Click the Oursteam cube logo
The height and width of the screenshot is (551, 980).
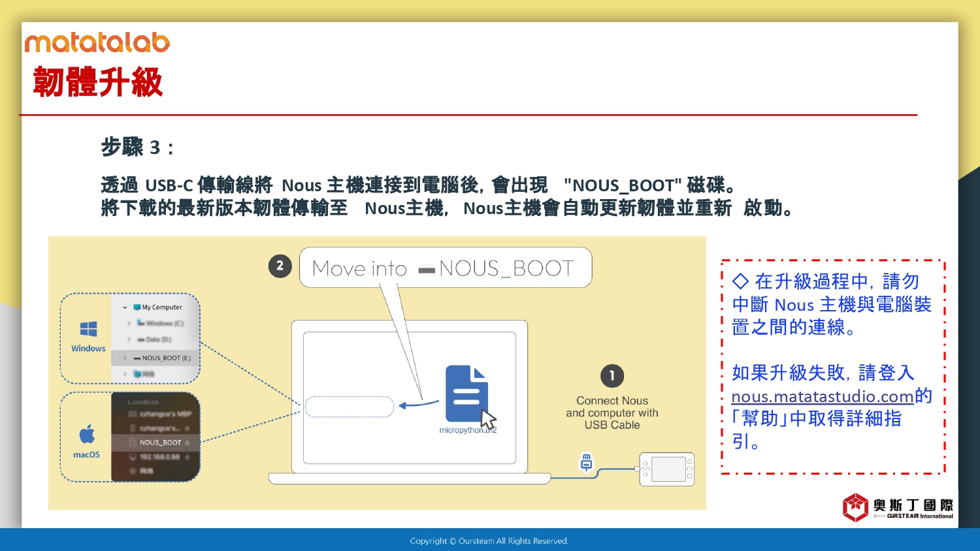(x=855, y=507)
